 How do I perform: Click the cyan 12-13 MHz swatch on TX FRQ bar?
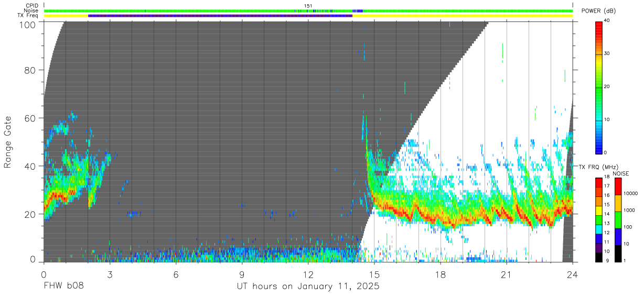(x=599, y=228)
